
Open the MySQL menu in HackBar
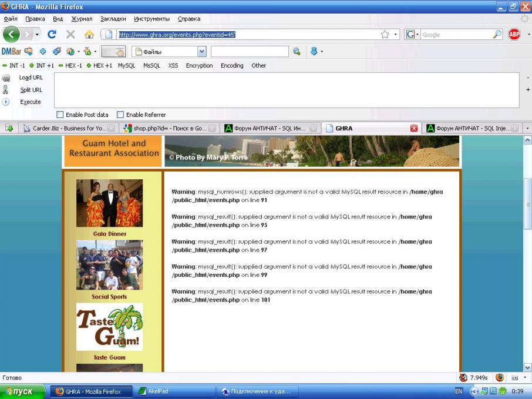[x=126, y=65]
